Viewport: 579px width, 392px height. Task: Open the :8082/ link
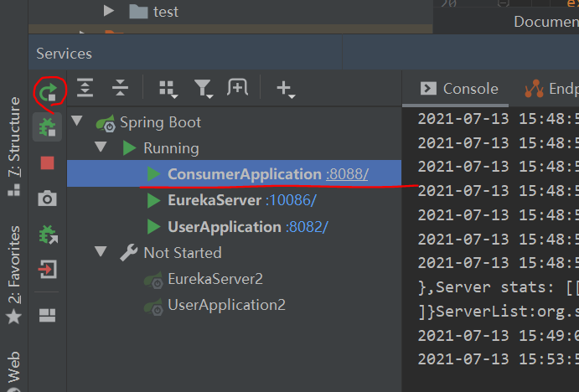tap(307, 227)
